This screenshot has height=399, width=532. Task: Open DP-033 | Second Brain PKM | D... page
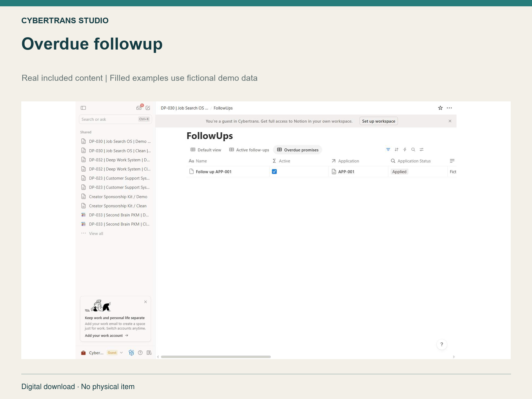[116, 215]
